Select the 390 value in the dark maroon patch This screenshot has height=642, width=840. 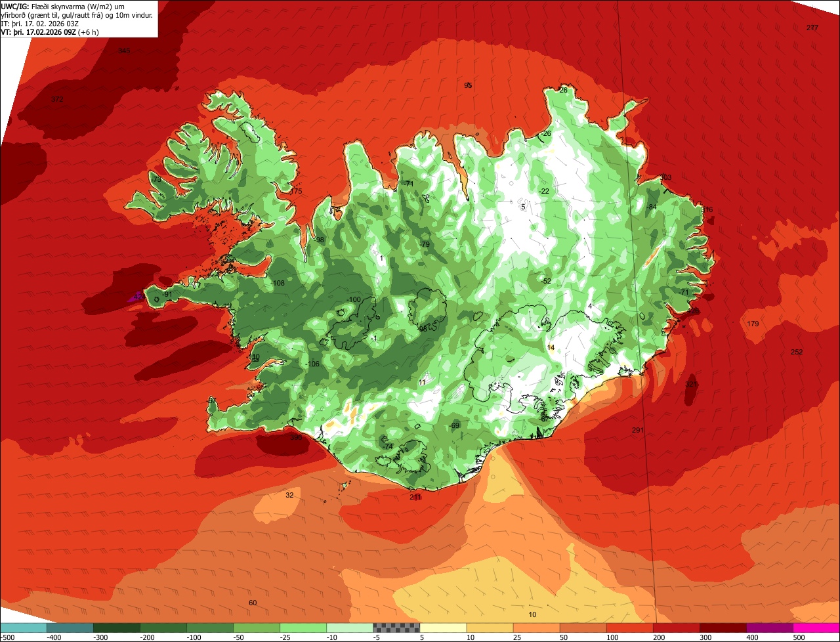pos(296,437)
